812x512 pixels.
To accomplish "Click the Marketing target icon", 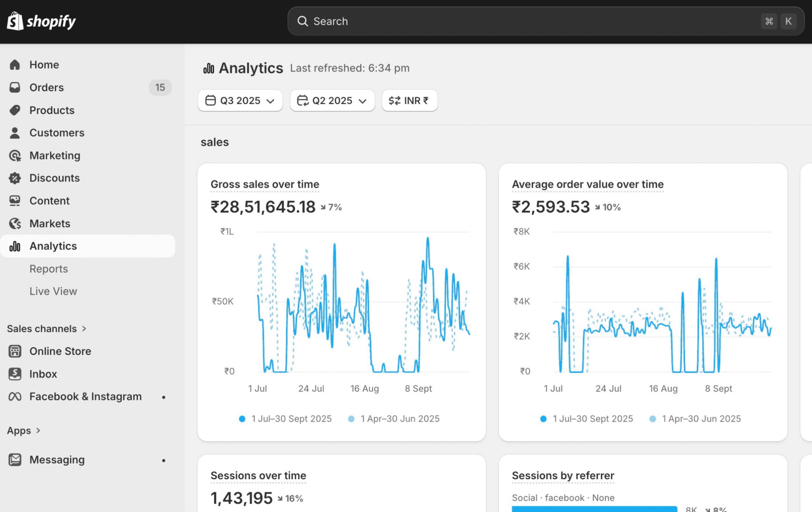I will coord(15,156).
